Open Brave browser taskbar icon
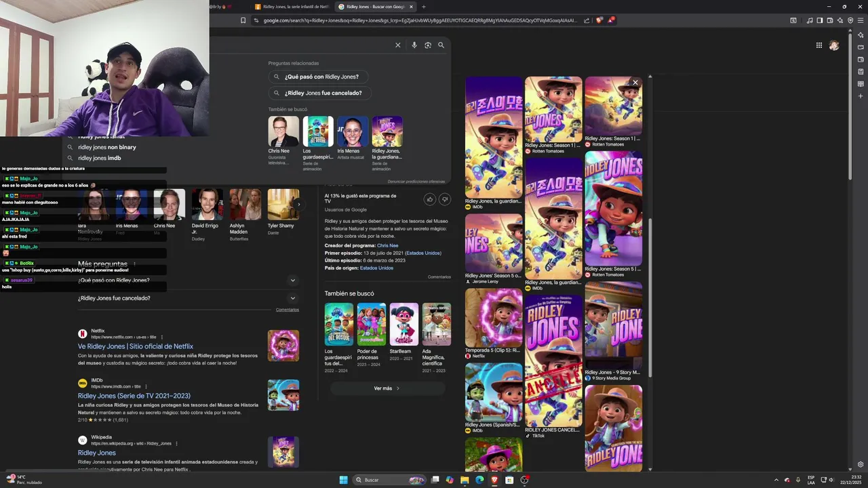868x488 pixels. tap(494, 480)
